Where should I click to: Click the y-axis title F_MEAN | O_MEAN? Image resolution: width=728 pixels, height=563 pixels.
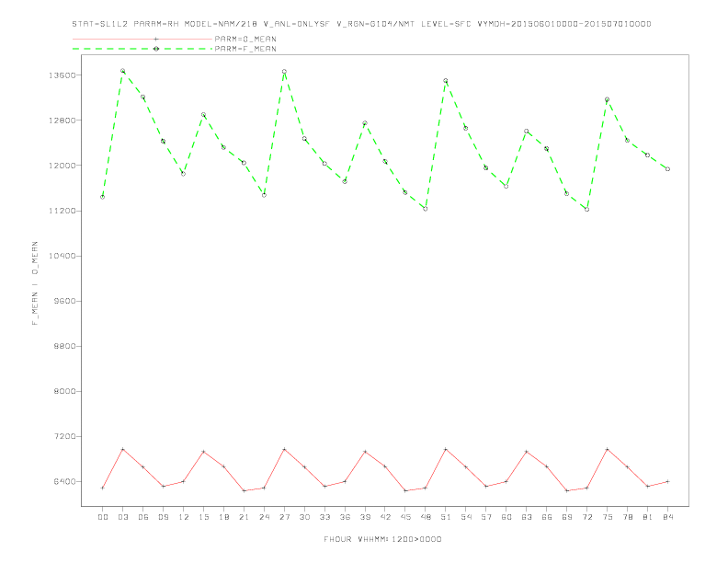click(x=35, y=283)
